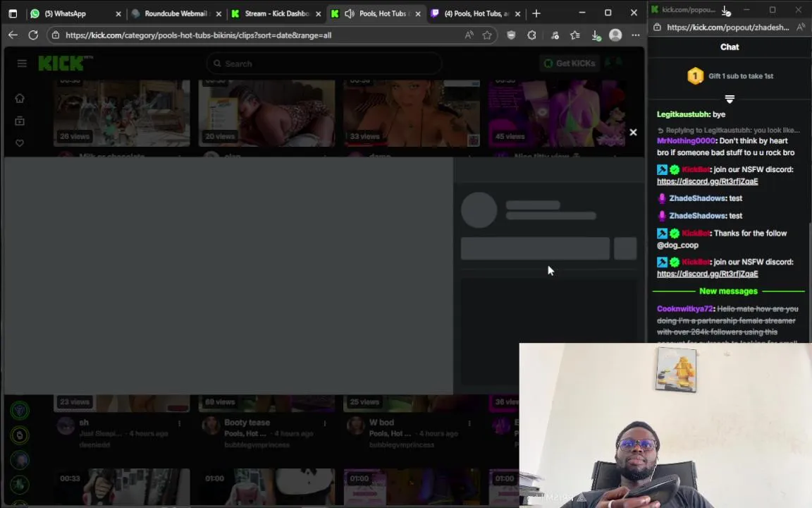Open Following heart icon in Kick sidebar
This screenshot has width=812, height=508.
coord(20,143)
